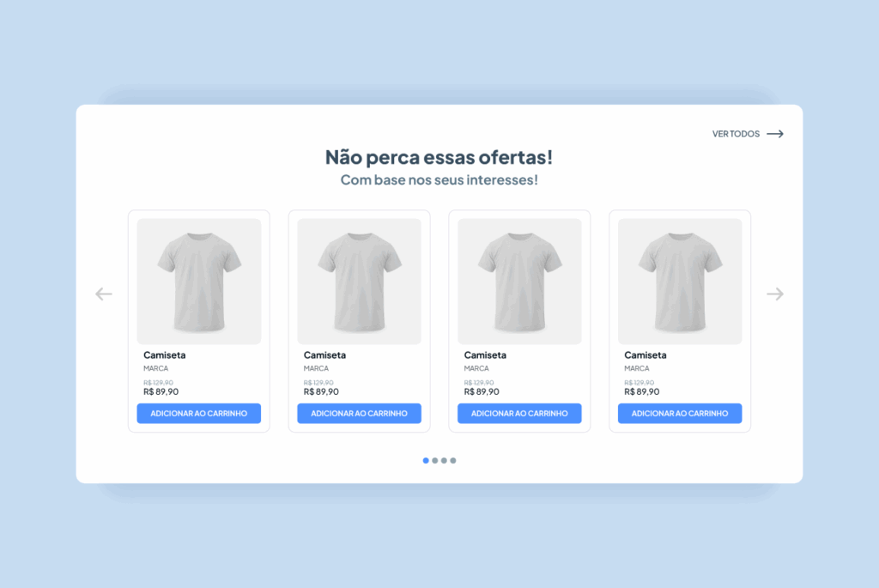Click MARCA label on second card

click(316, 369)
